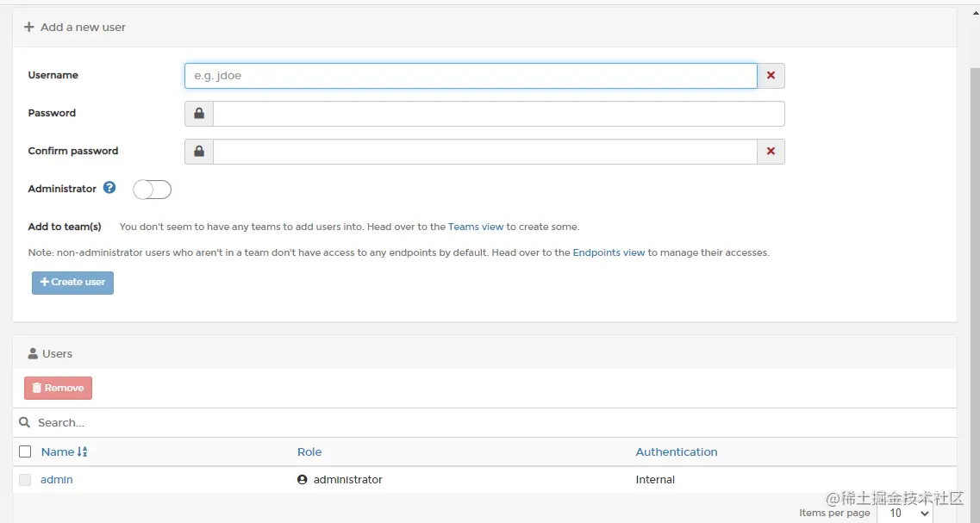Viewport: 980px width, 523px height.
Task: Click the 'Items per page' label
Action: tap(834, 513)
